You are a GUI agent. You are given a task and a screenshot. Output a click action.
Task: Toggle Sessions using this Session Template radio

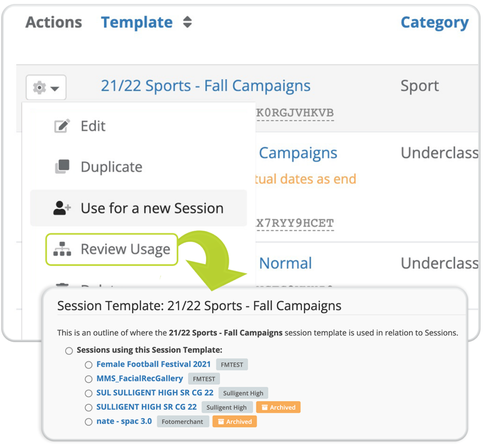[69, 351]
